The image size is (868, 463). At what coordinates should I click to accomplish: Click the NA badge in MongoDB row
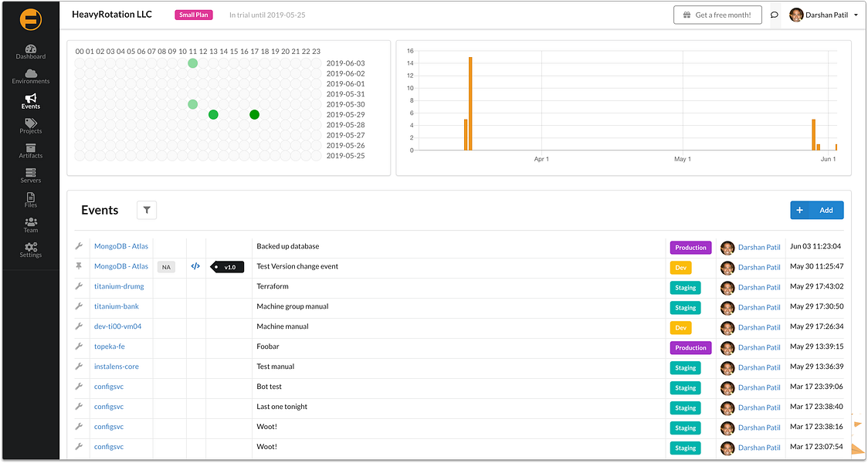click(x=166, y=267)
